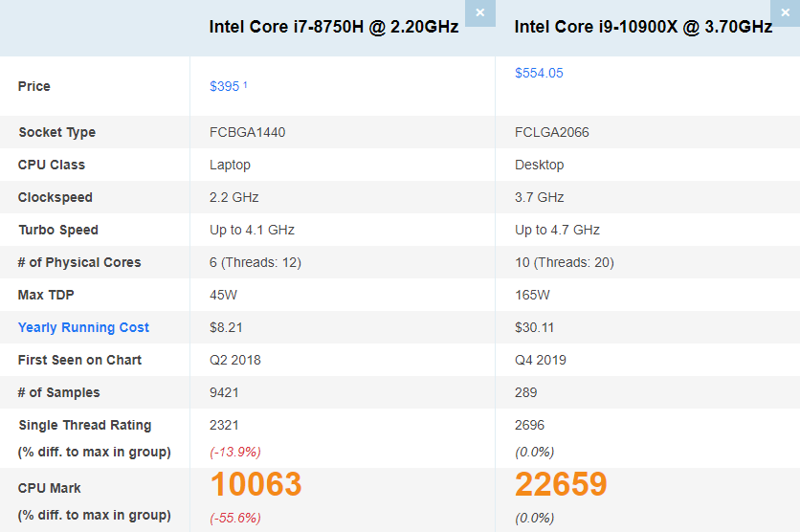Click the Yearly Running Cost link
This screenshot has width=800, height=532.
tap(83, 327)
